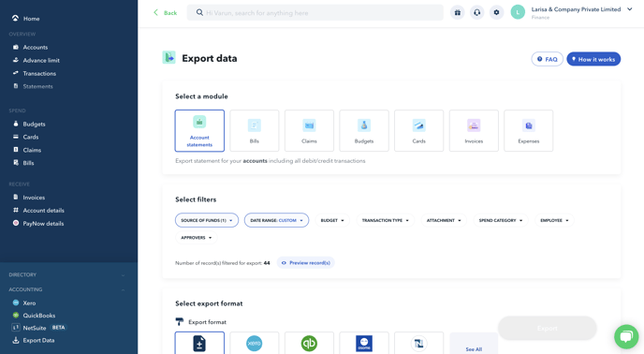Click the search input field

[315, 13]
